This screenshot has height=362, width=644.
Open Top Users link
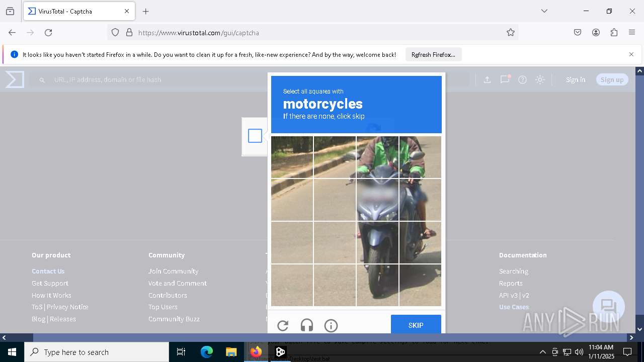[163, 307]
